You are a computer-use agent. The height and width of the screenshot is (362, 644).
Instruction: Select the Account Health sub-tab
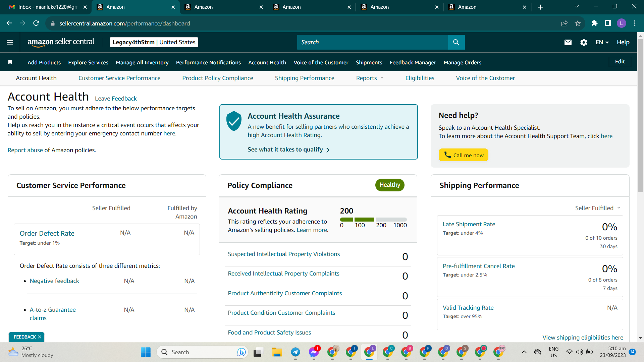tap(36, 78)
